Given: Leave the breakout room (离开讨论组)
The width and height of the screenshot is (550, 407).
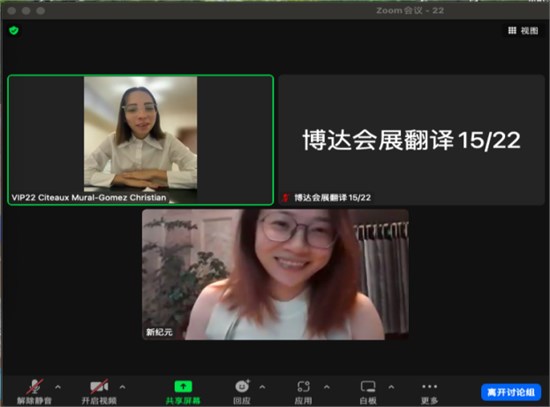Looking at the screenshot, I should click(x=511, y=392).
